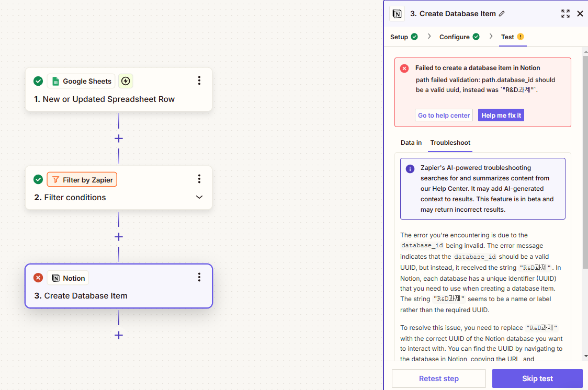
Task: Select the Test tab
Action: (513, 37)
